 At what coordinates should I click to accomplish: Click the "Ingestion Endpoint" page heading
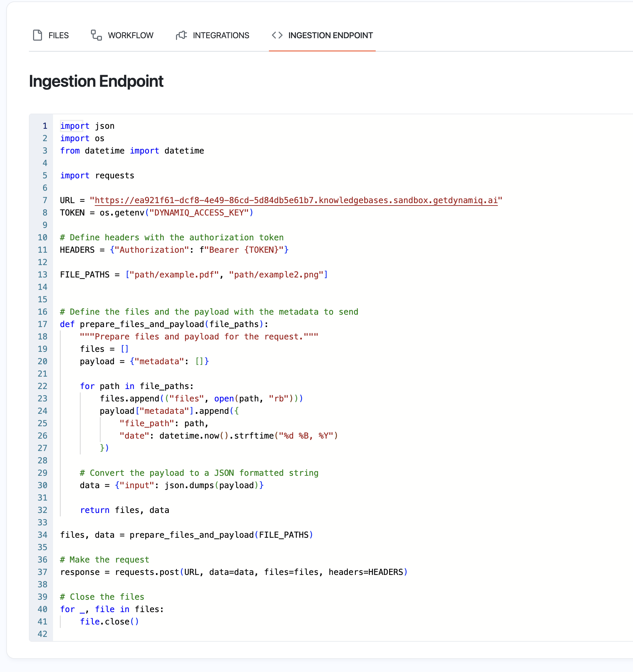pos(96,81)
